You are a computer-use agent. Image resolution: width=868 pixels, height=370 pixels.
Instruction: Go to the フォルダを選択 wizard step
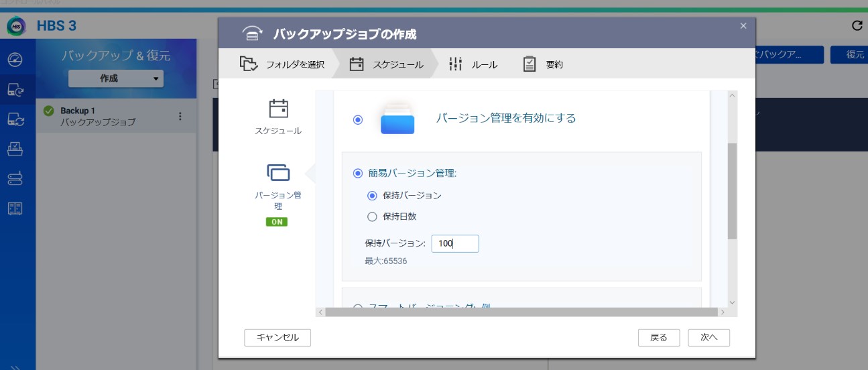coord(283,64)
